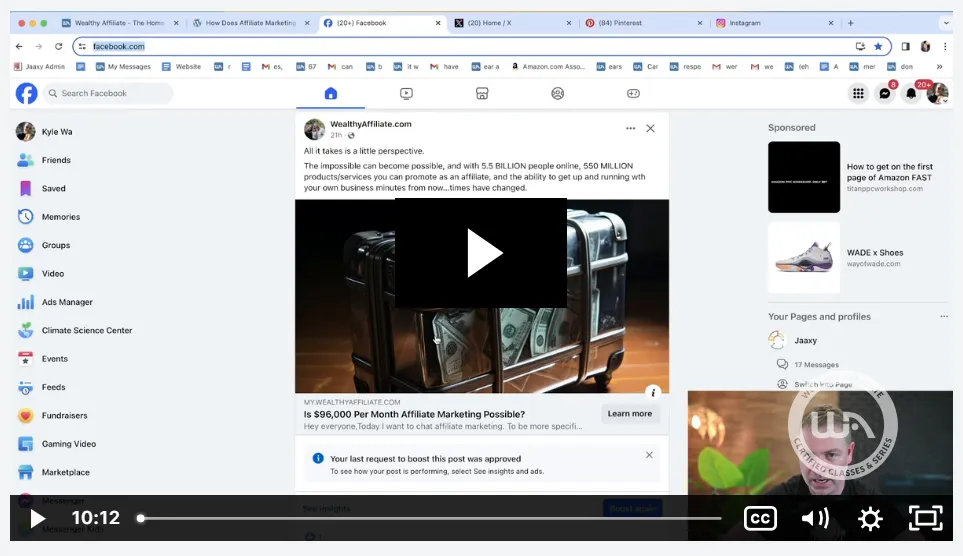Mute the video volume icon
This screenshot has height=556, width=963.
click(815, 519)
